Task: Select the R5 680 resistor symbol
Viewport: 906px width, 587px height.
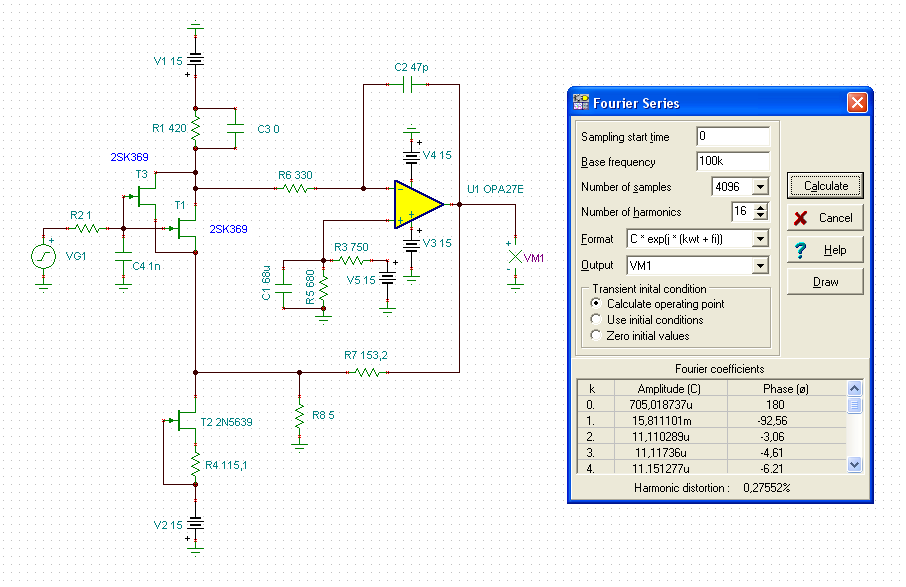Action: (x=323, y=288)
